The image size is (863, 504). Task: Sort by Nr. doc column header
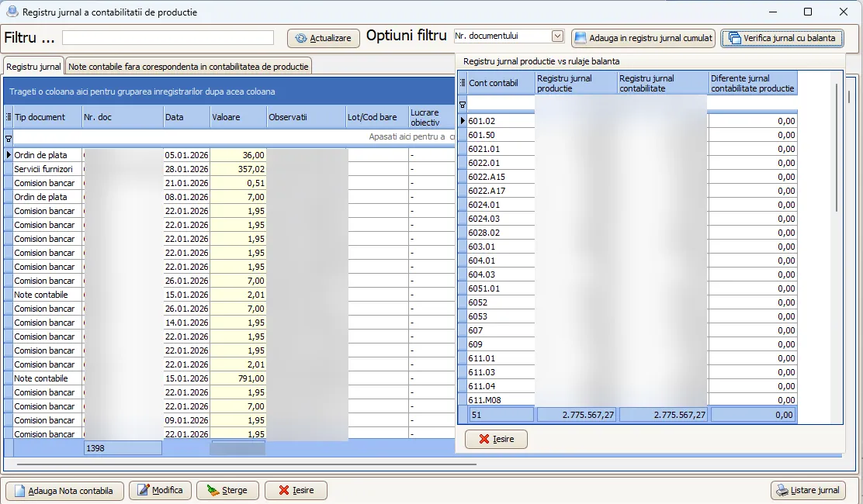123,117
